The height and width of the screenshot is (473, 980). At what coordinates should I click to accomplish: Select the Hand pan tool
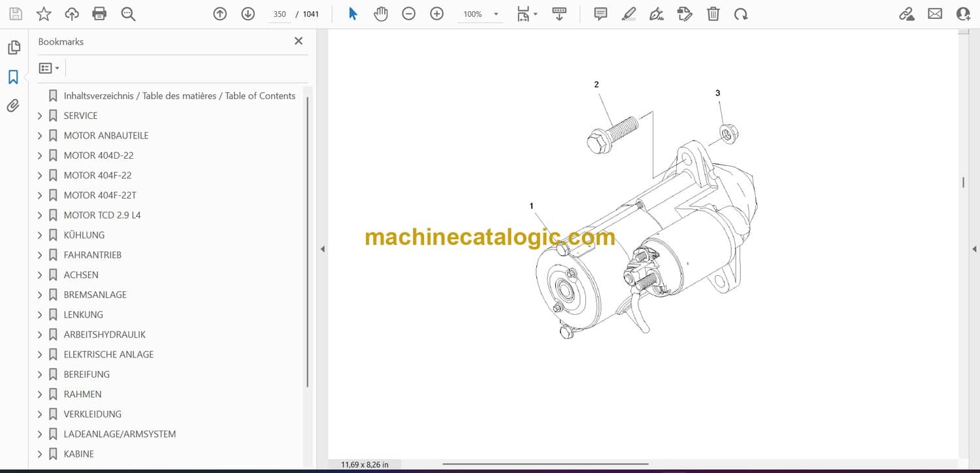click(x=381, y=14)
